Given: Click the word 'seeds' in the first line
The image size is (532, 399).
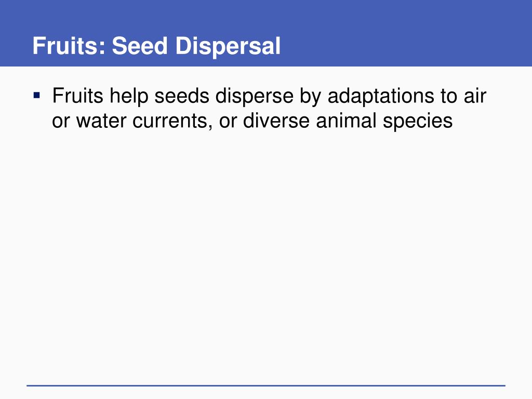Looking at the screenshot, I should (182, 96).
